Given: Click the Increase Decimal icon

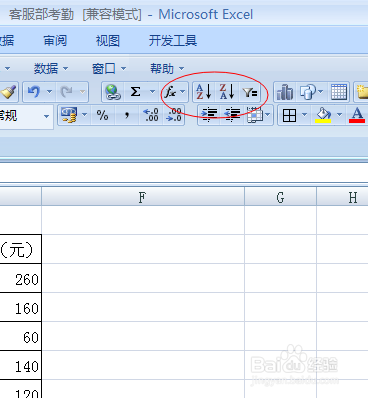Looking at the screenshot, I should pos(151,115).
